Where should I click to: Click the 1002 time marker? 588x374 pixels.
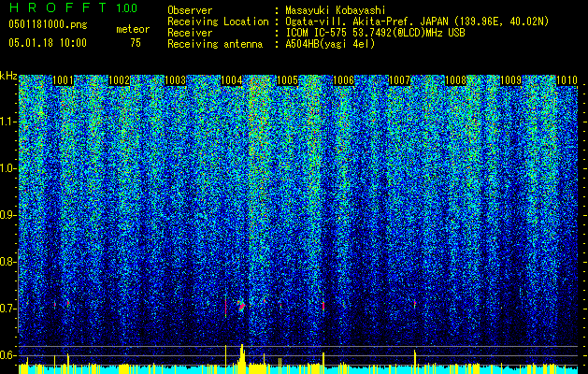pos(119,80)
